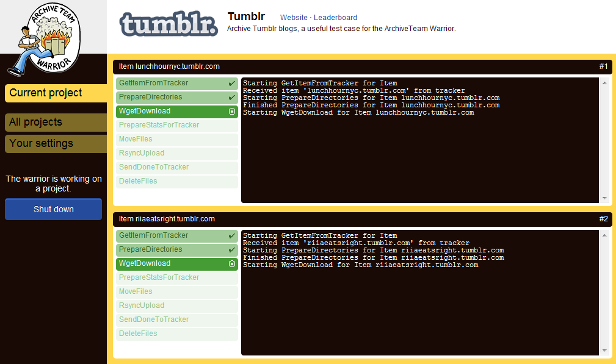This screenshot has width=616, height=364.
Task: Click the Tumblr project title heading
Action: click(246, 16)
